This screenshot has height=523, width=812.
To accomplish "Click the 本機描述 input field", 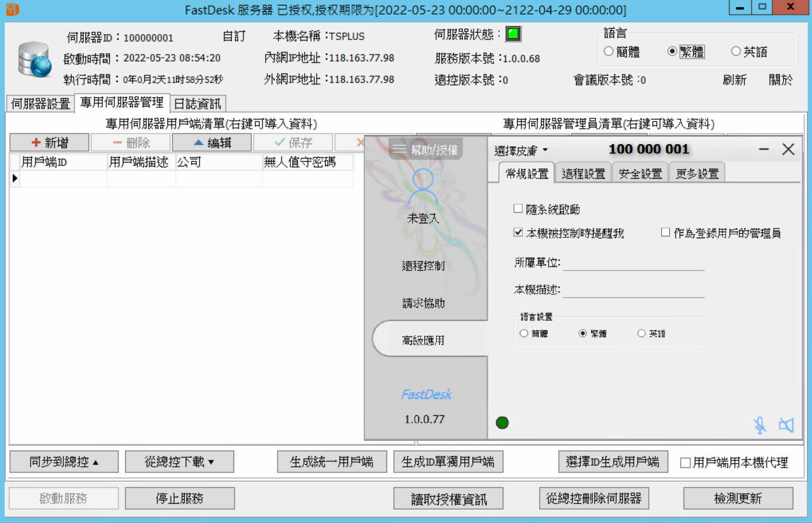I will coord(634,290).
